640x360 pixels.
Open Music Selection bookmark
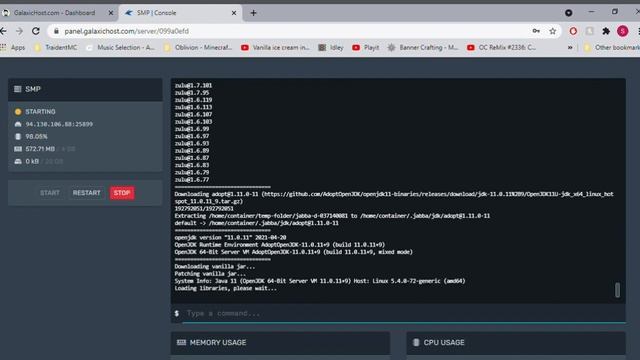(121, 47)
